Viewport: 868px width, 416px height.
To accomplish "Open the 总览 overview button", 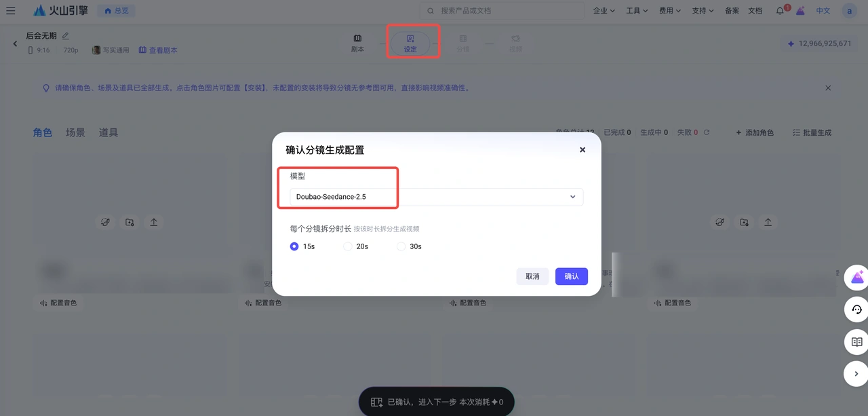I will (116, 11).
